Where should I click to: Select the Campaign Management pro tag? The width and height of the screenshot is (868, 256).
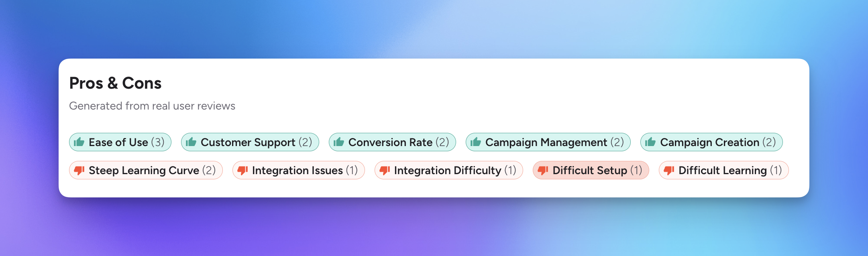[548, 142]
